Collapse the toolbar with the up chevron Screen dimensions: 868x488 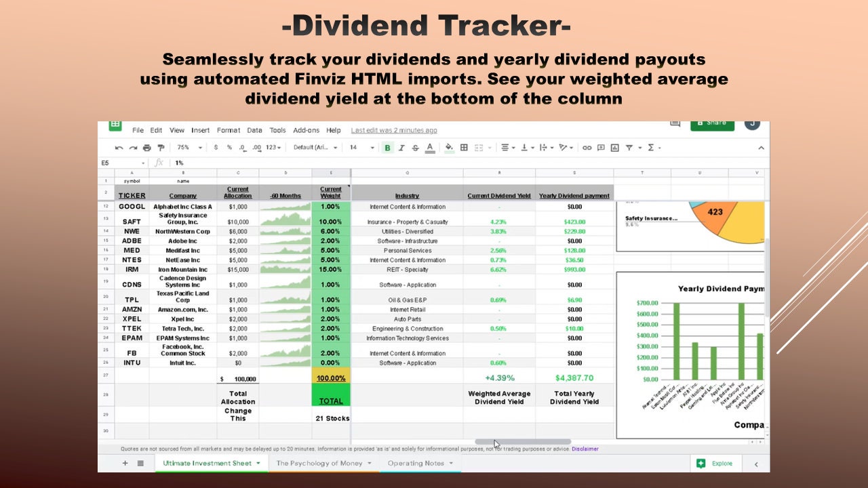coord(761,148)
